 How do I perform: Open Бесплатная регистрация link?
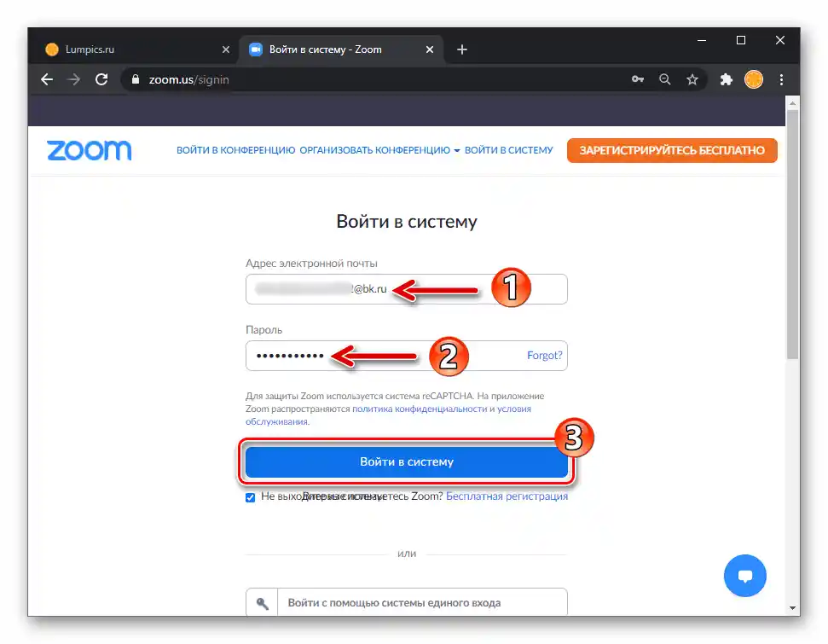tap(507, 496)
